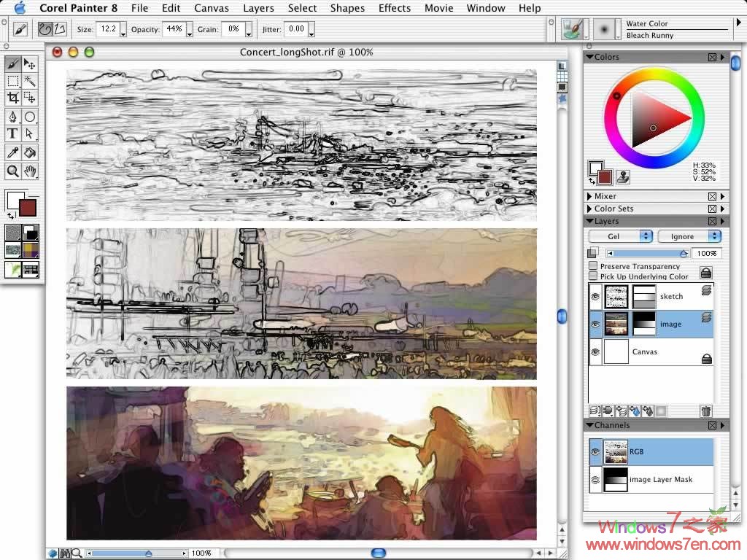Pick the Dropper tool
The width and height of the screenshot is (747, 560).
pyautogui.click(x=12, y=152)
